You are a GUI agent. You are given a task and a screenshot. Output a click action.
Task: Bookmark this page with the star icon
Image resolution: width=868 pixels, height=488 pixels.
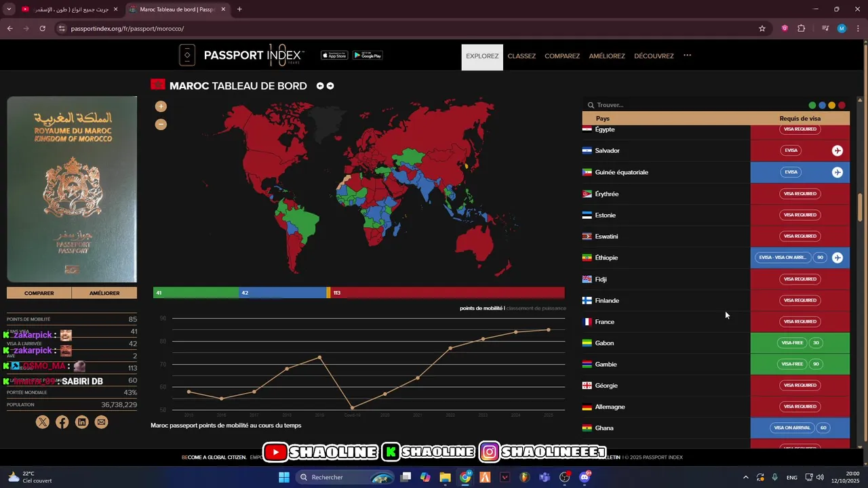pos(762,28)
